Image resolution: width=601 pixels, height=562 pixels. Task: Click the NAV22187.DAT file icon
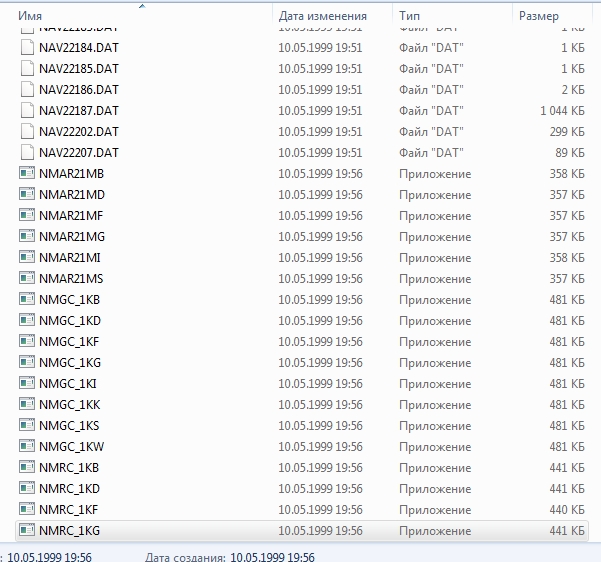[x=27, y=111]
